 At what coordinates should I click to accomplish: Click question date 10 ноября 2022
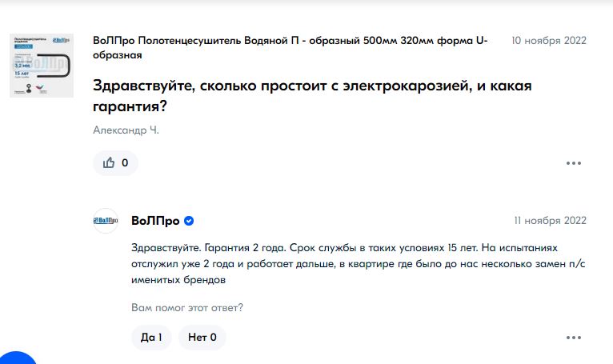point(549,41)
